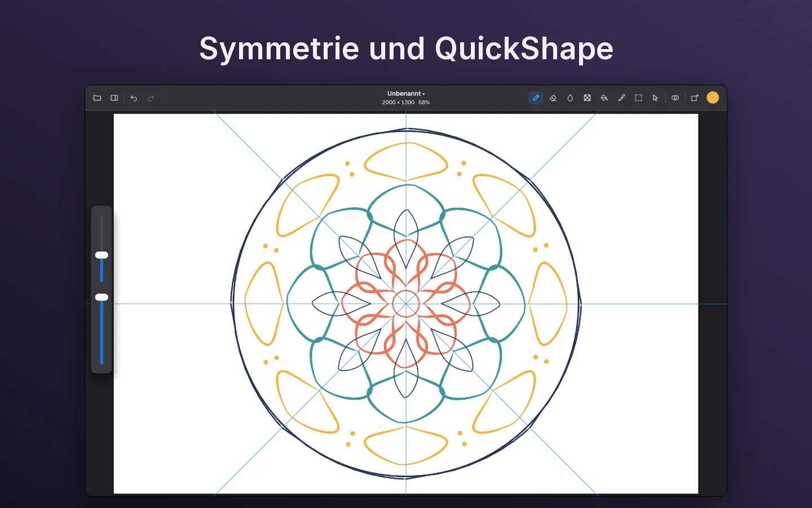The height and width of the screenshot is (508, 812).
Task: Click the canvas size 2000 × 1300 text
Action: (398, 103)
